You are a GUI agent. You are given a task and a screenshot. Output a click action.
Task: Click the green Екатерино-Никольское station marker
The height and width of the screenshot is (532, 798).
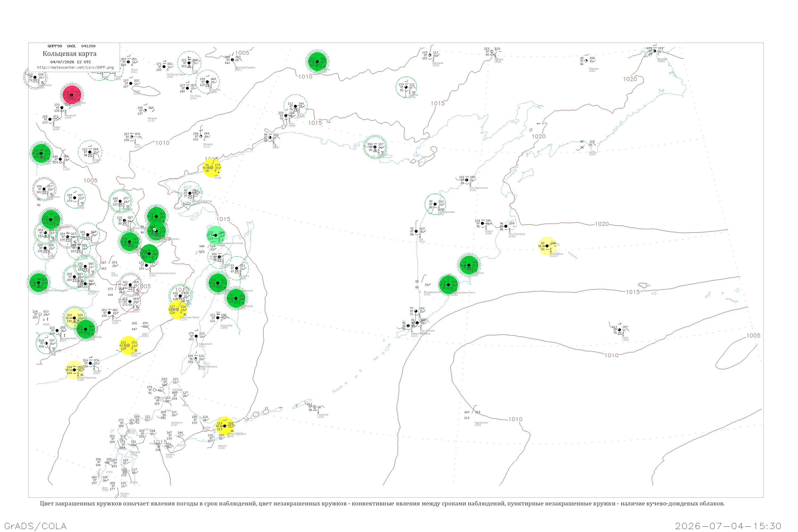tap(38, 282)
